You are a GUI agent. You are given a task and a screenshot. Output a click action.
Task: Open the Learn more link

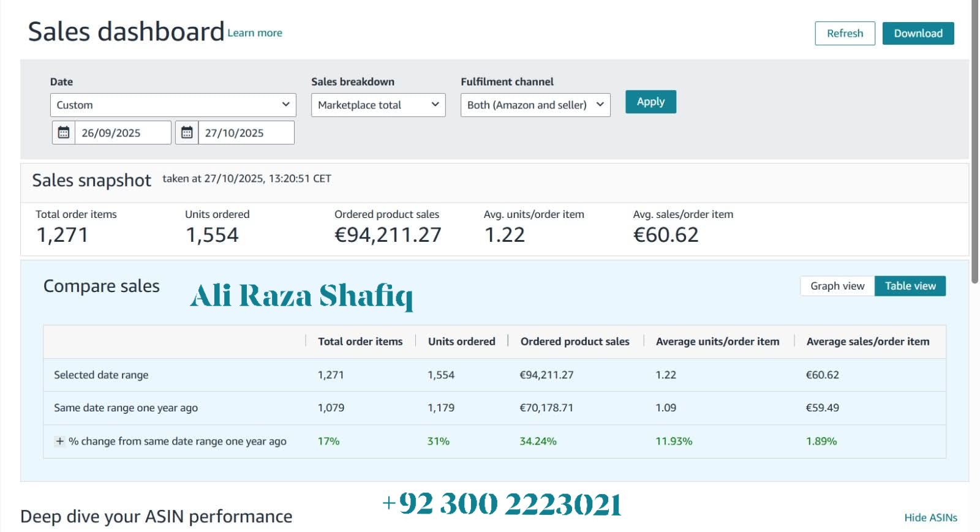tap(255, 33)
